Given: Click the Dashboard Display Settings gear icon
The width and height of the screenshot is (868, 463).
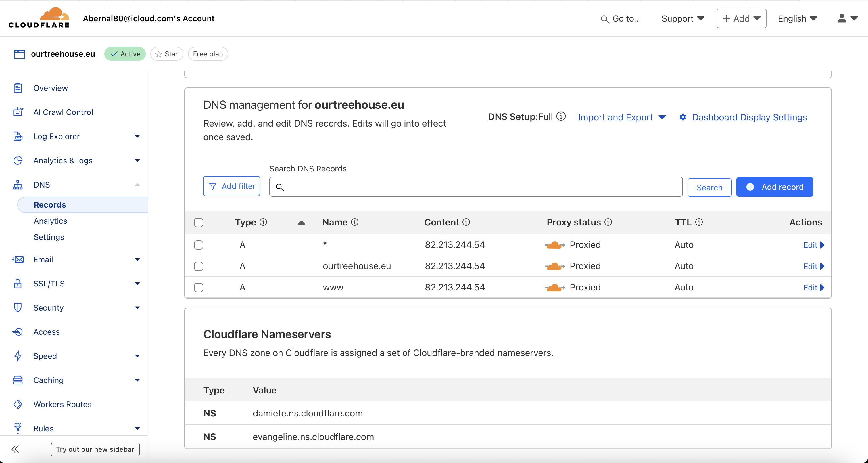Looking at the screenshot, I should (683, 117).
